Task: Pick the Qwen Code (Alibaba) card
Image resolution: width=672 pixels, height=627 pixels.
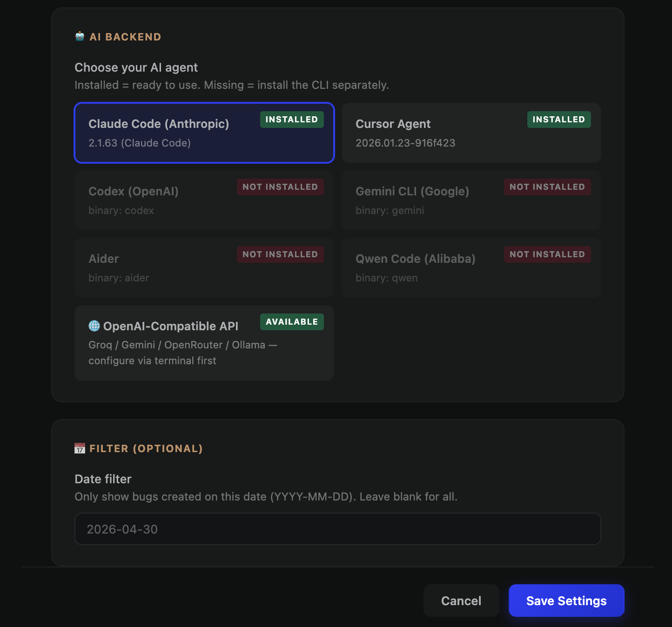Action: [471, 267]
